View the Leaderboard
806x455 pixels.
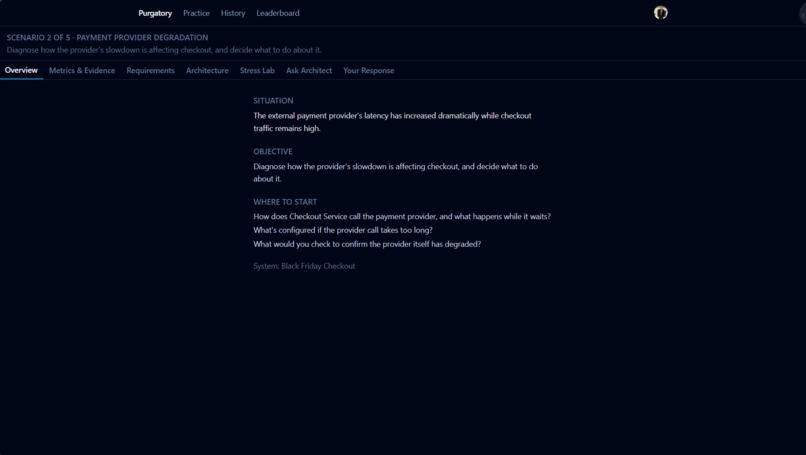point(278,13)
